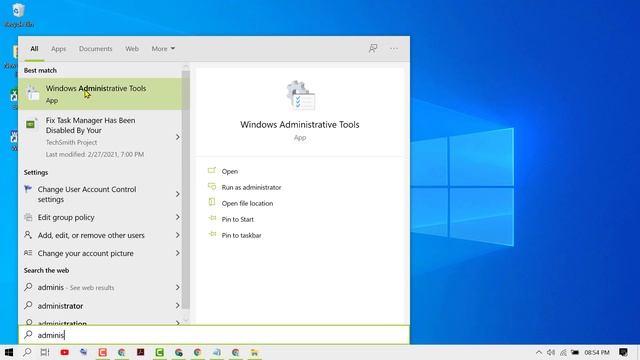The width and height of the screenshot is (640, 360).
Task: Click Pin to taskbar action
Action: point(241,235)
